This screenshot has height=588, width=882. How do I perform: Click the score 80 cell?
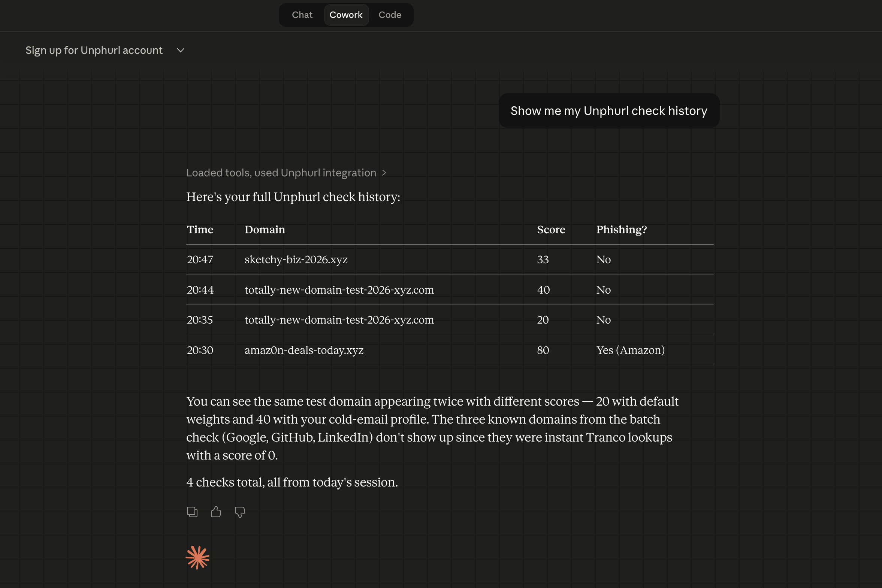pos(543,350)
